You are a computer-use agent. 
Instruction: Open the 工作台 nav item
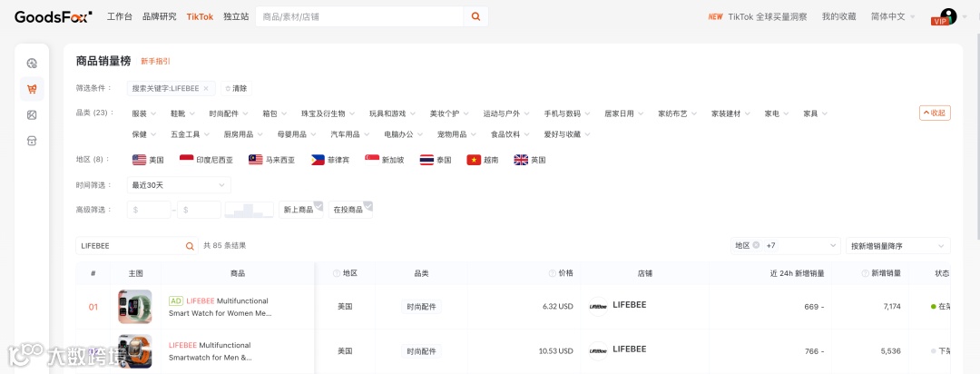(x=120, y=17)
